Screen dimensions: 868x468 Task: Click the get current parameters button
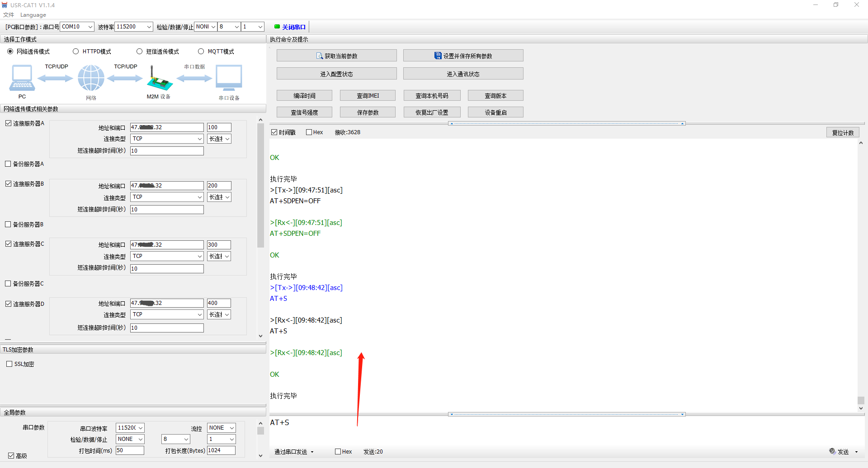tap(336, 56)
